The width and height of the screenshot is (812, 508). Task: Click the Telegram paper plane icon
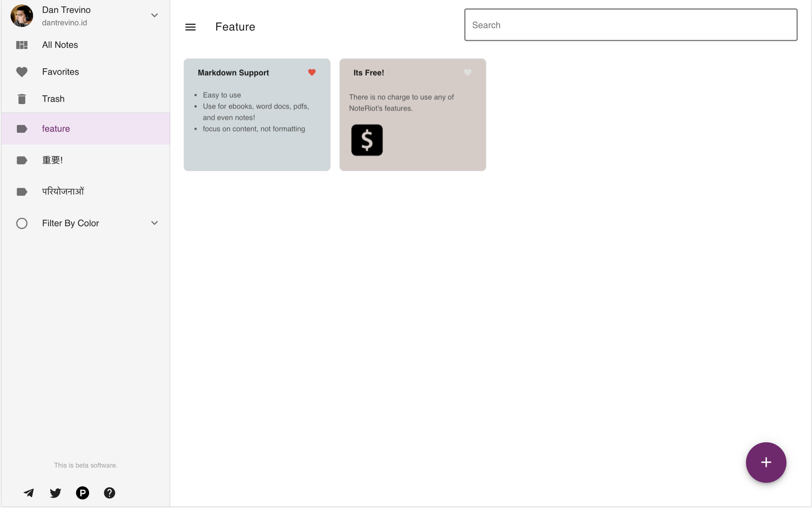[x=29, y=493]
